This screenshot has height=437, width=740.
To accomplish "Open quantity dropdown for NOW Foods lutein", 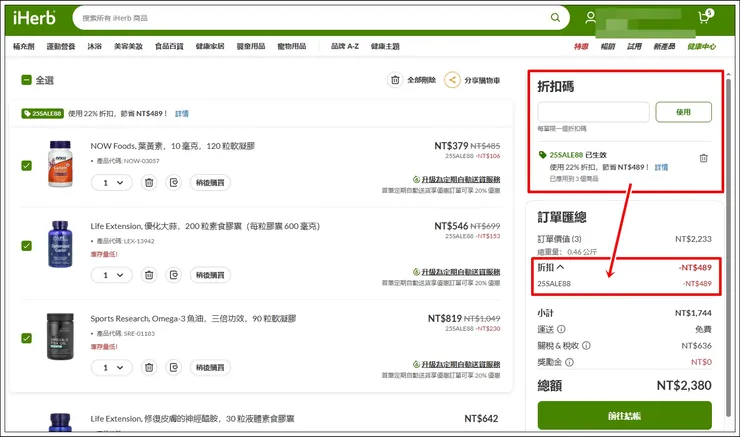I will tap(112, 183).
